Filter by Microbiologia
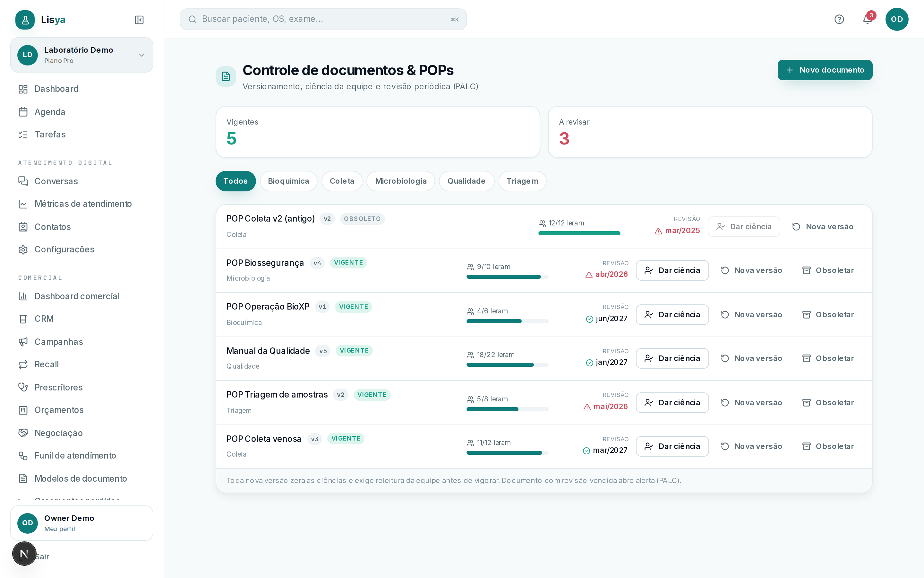 click(x=400, y=181)
